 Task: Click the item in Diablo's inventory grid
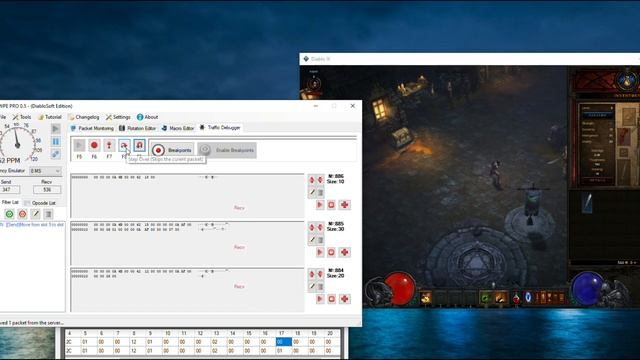[587, 204]
